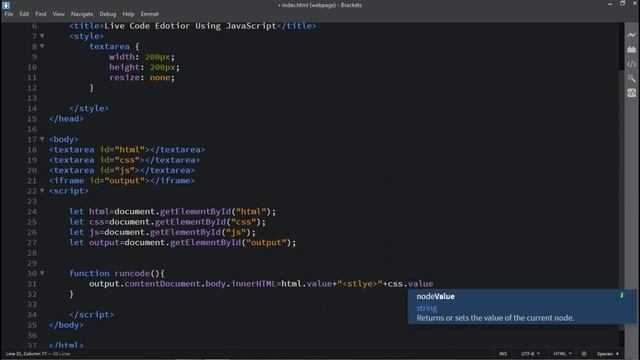Viewport: 640px width, 360px height.
Task: Click the Spaces indentation setting
Action: coord(608,354)
